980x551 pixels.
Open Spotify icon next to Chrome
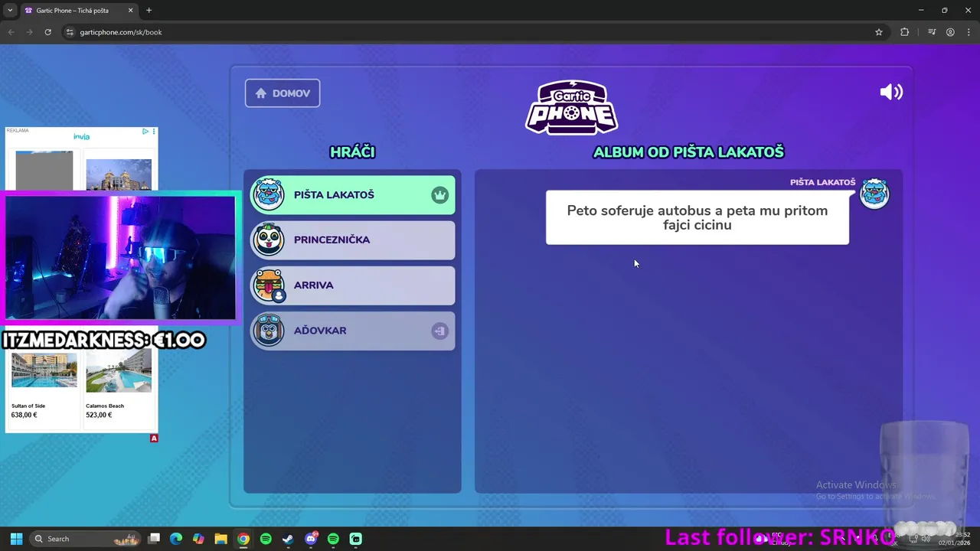pos(266,539)
